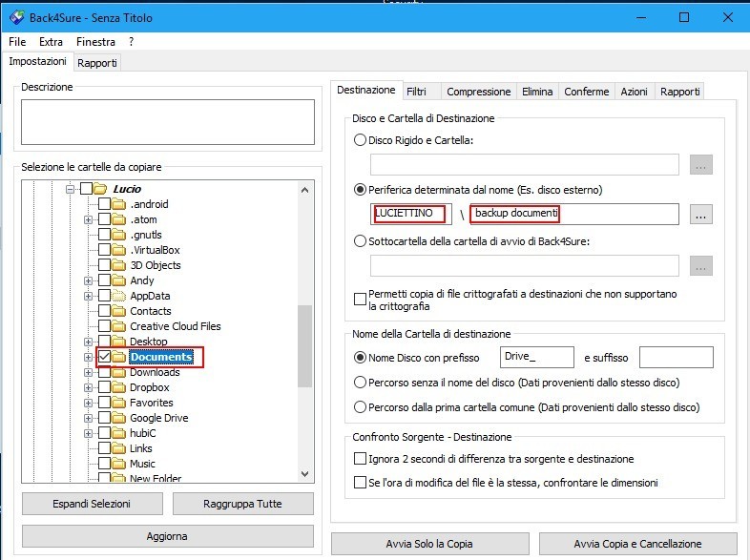Uncheck the Documents folder checkbox
This screenshot has width=750, height=560.
104,357
